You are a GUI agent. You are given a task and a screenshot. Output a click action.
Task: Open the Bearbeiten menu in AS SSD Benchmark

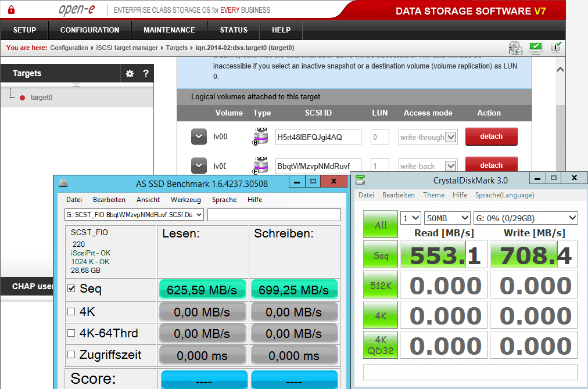(109, 200)
